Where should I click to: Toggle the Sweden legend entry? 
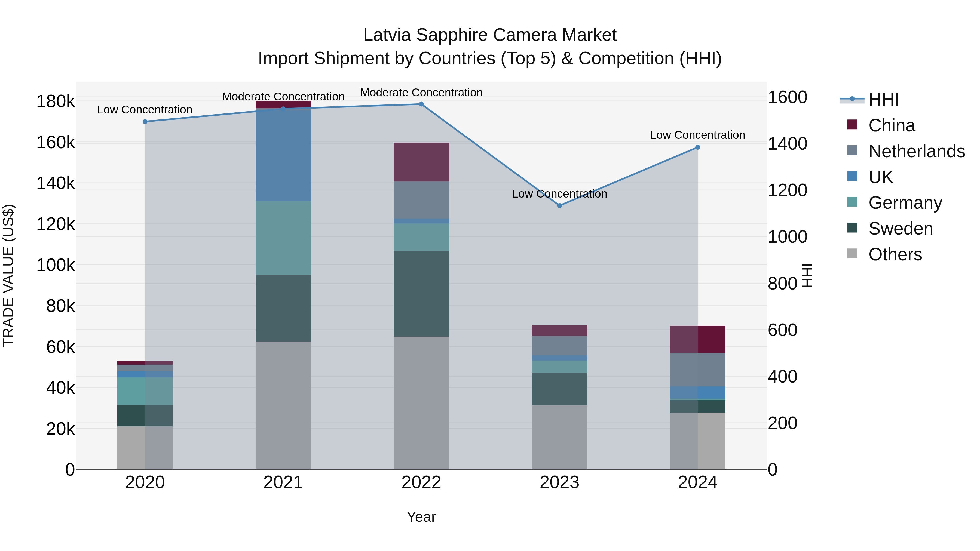pyautogui.click(x=890, y=229)
